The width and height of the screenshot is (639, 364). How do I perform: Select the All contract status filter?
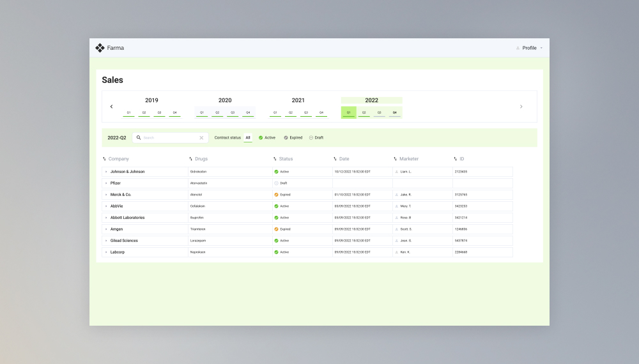(248, 138)
